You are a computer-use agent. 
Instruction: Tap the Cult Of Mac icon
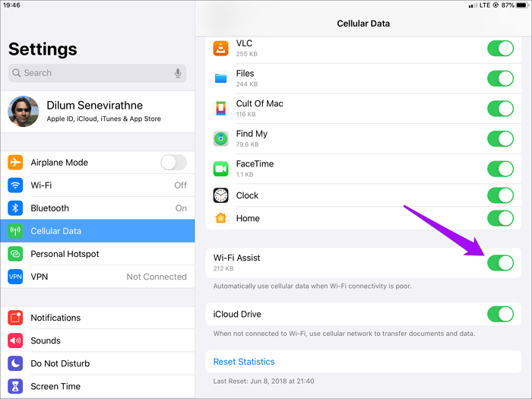coord(220,108)
